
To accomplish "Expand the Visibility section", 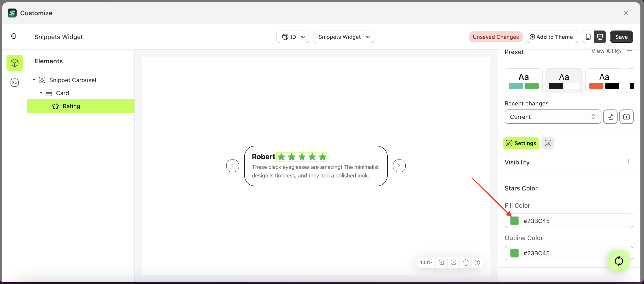I will (x=629, y=161).
